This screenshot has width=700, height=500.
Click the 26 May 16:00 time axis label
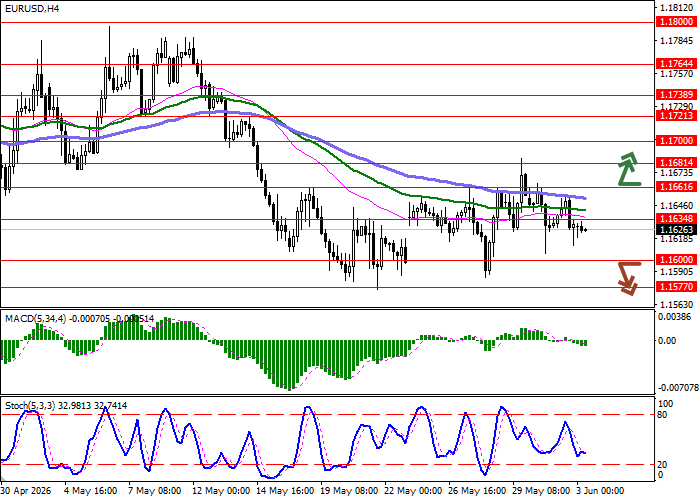pos(479,491)
